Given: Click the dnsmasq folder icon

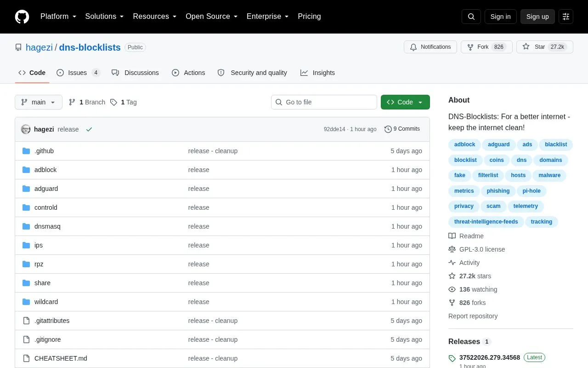Looking at the screenshot, I should (x=26, y=226).
